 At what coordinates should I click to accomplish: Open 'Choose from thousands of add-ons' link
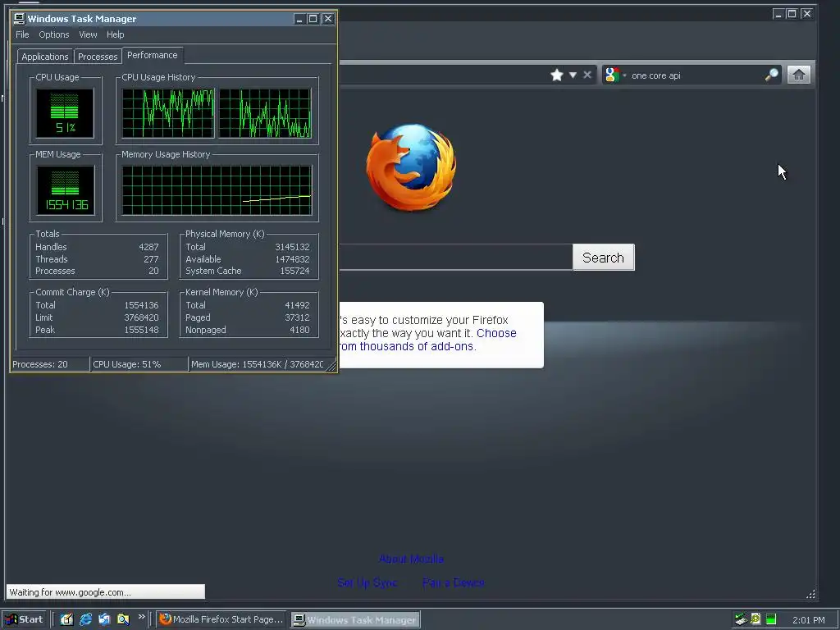(x=428, y=340)
